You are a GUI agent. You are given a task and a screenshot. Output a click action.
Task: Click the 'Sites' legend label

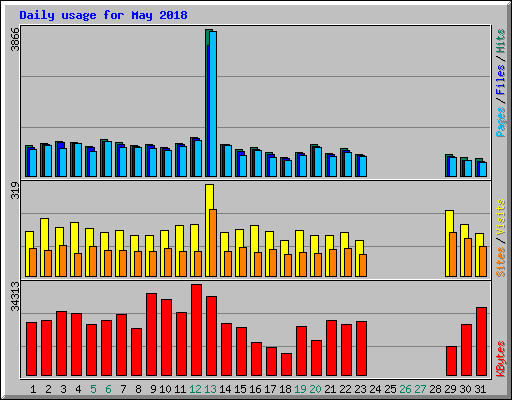pyautogui.click(x=501, y=262)
